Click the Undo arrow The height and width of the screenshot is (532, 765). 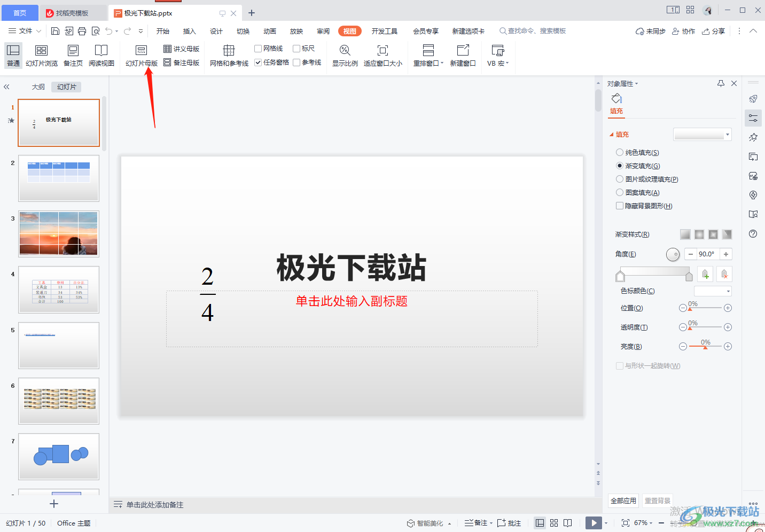point(109,31)
